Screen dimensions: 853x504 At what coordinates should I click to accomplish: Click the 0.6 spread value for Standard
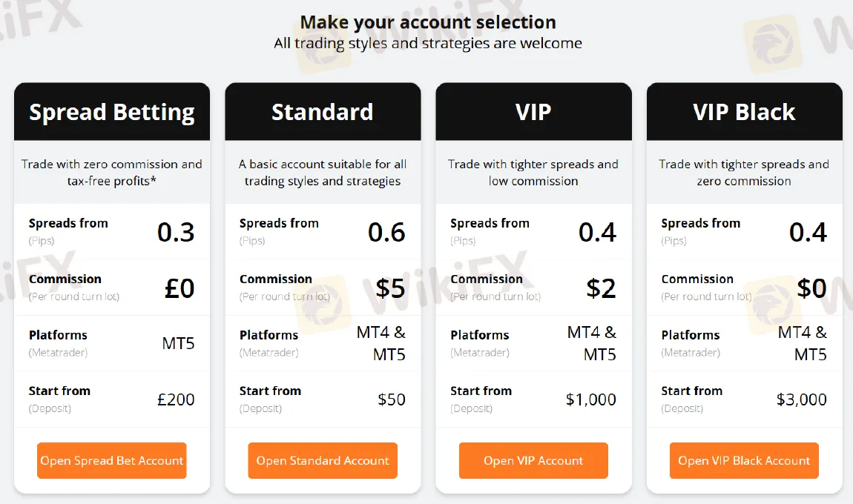point(386,232)
